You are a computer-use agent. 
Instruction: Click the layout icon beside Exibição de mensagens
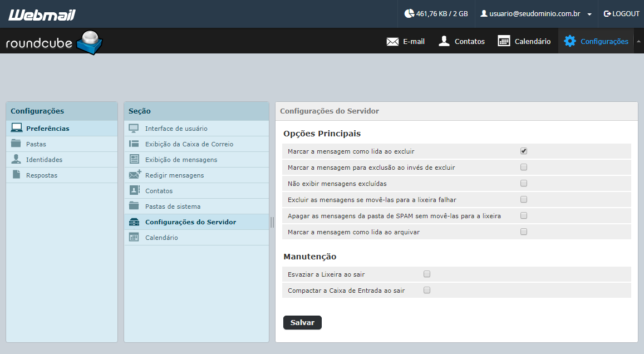(134, 159)
